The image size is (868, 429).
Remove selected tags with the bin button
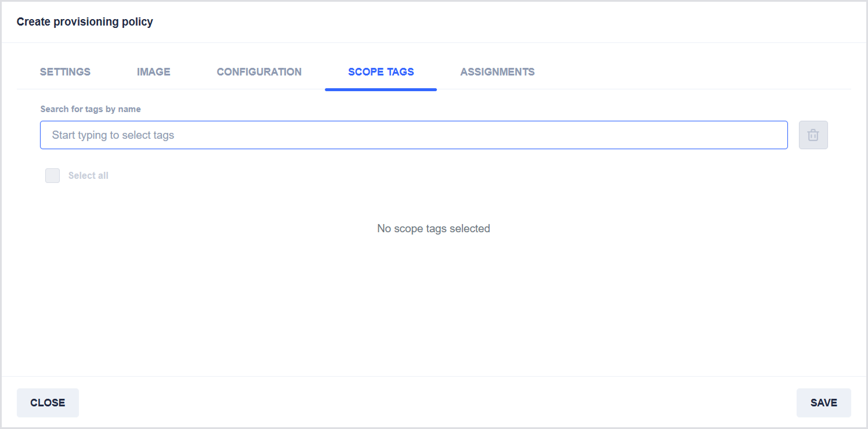point(813,135)
